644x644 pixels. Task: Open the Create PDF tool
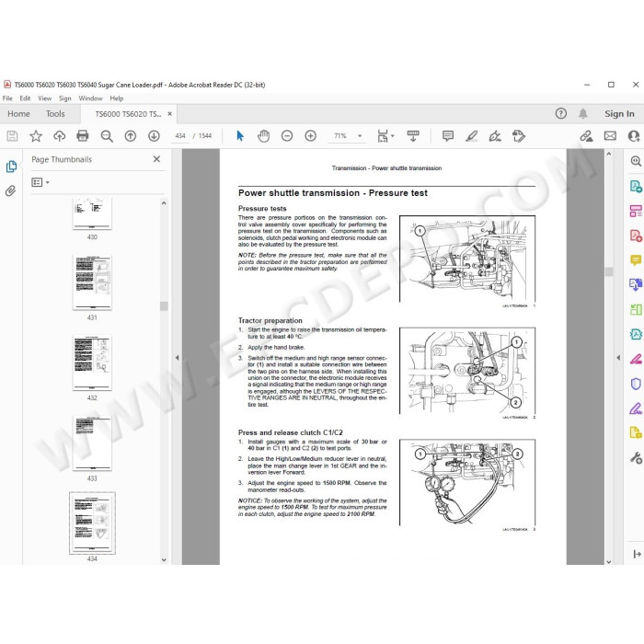pos(636,236)
